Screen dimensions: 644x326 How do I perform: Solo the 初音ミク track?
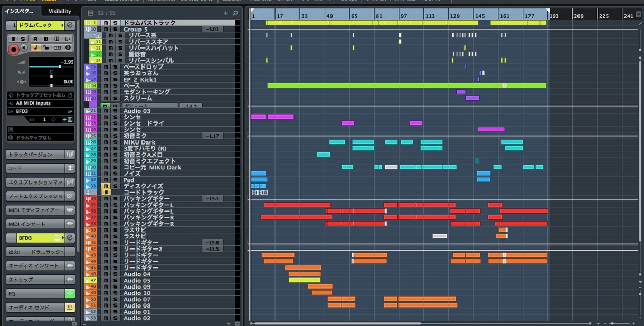(115, 136)
